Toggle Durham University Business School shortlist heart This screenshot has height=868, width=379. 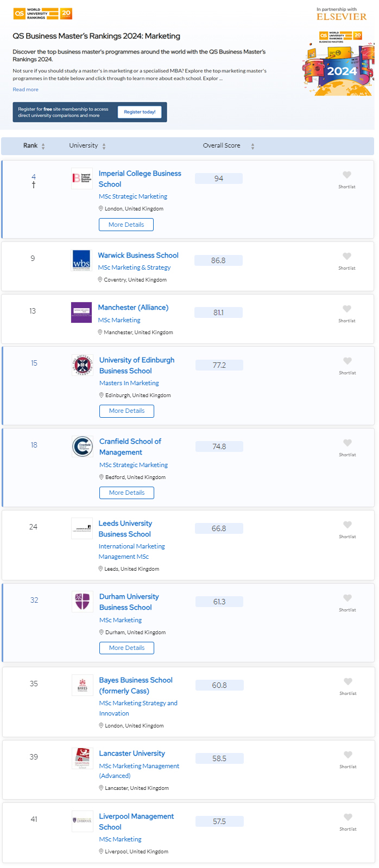348,598
